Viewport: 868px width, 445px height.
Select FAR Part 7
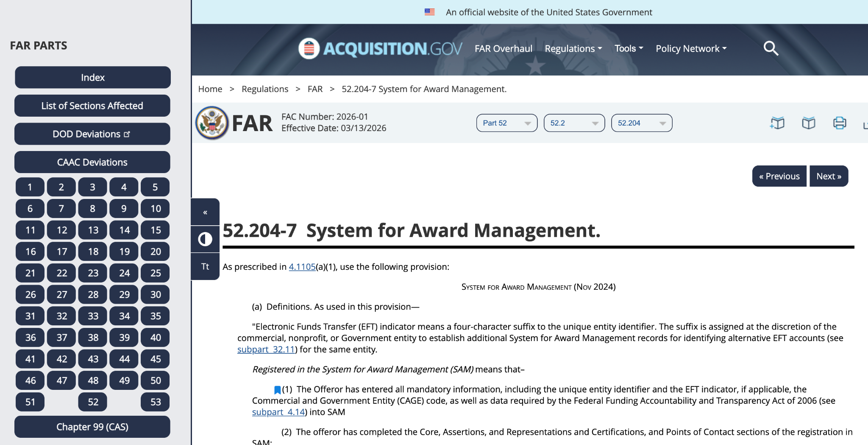point(61,209)
